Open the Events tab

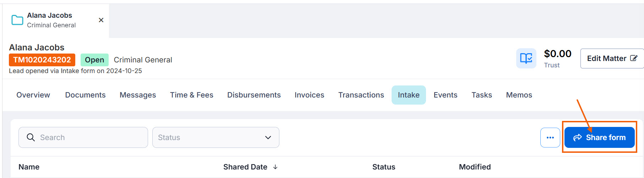(446, 95)
